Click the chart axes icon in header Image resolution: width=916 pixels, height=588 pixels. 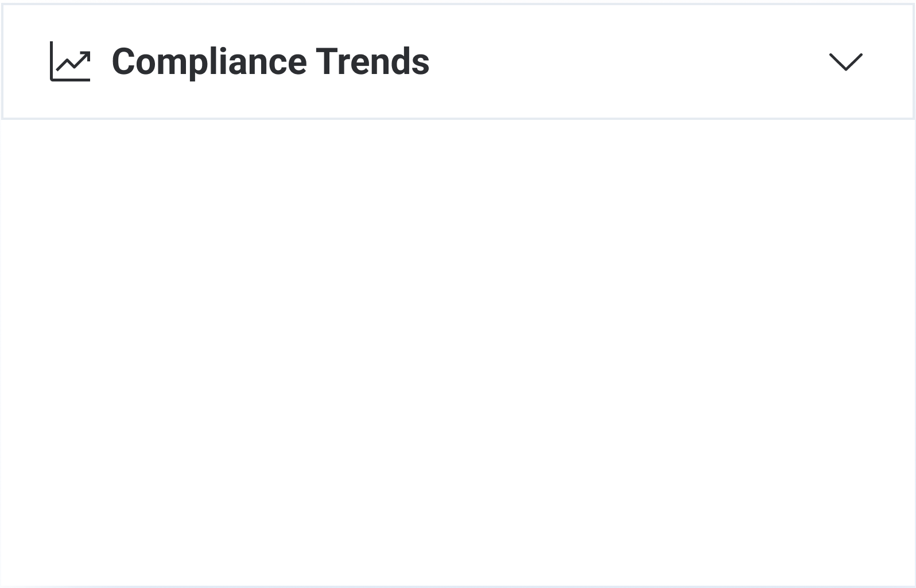(70, 61)
